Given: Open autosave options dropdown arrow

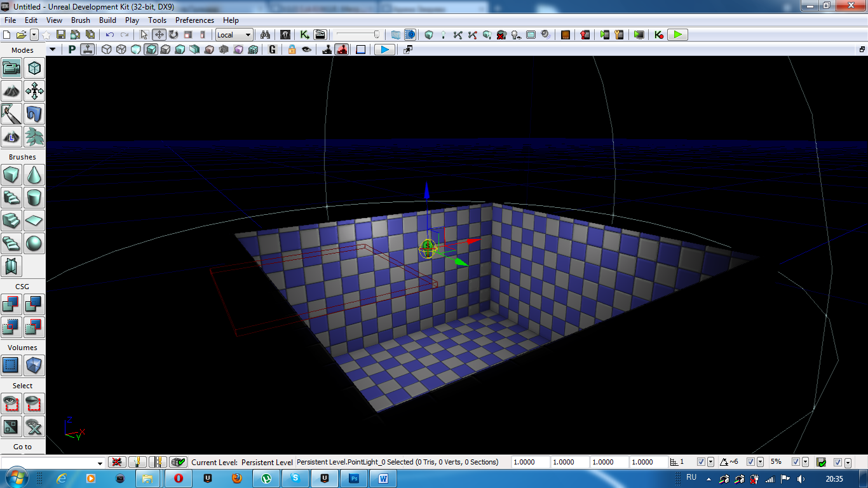Looking at the screenshot, I should [x=847, y=462].
